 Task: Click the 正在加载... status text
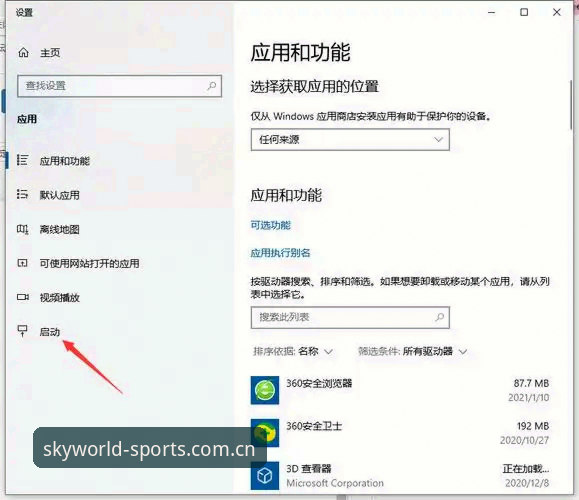[525, 469]
